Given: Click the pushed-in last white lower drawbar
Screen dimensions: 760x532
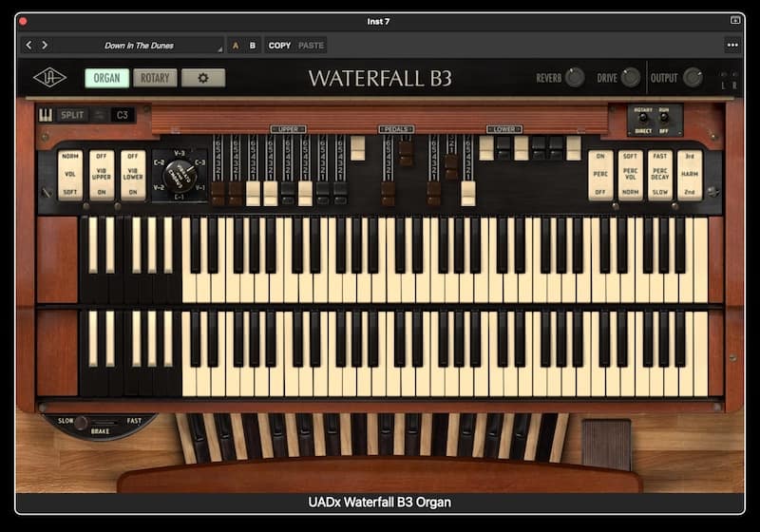Looking at the screenshot, I should (x=574, y=148).
